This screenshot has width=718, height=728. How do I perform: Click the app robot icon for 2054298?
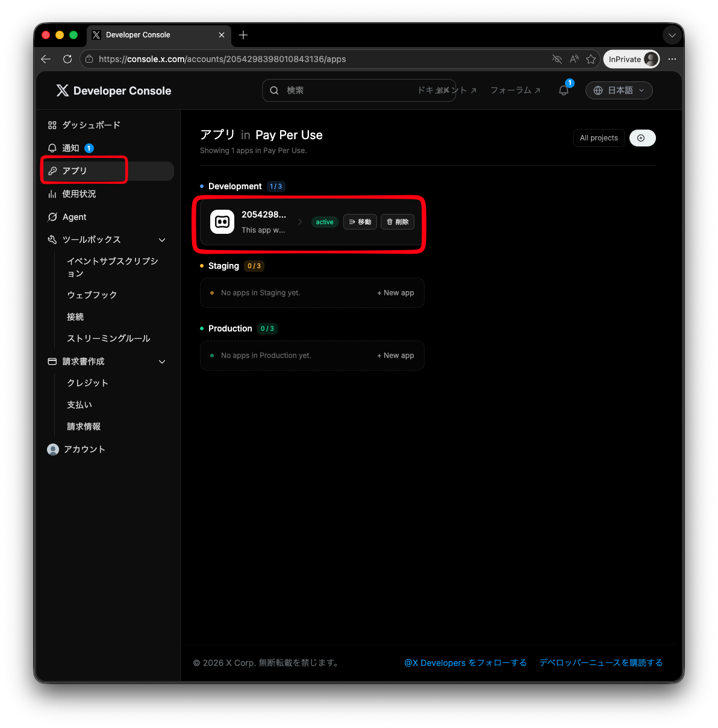(222, 222)
